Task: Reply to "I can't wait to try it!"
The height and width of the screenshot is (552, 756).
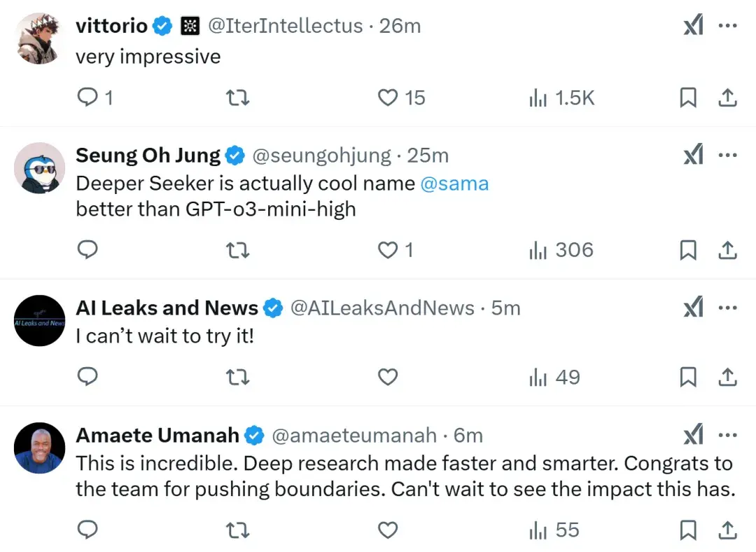Action: [x=87, y=378]
